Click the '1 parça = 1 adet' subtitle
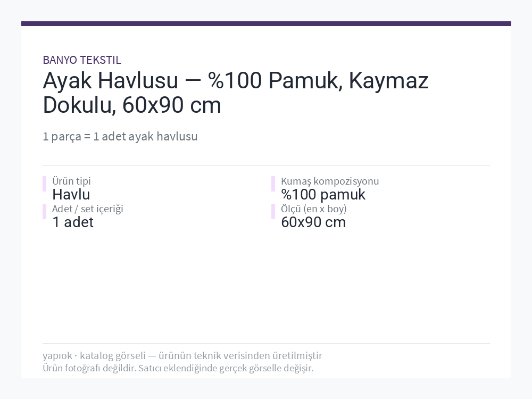532x399 pixels. coord(120,136)
